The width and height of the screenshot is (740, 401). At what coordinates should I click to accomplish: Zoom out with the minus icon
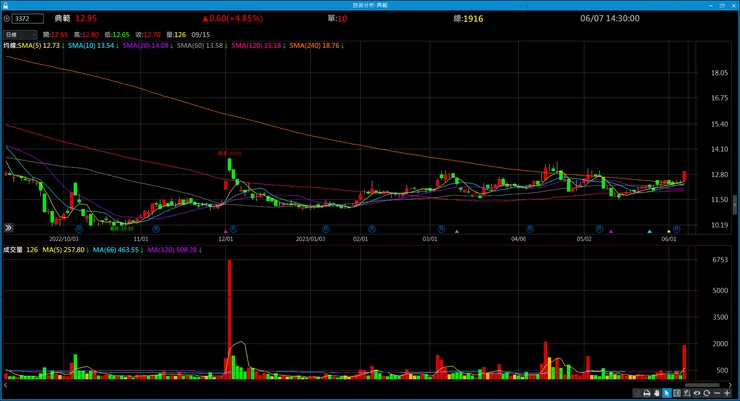(717, 393)
